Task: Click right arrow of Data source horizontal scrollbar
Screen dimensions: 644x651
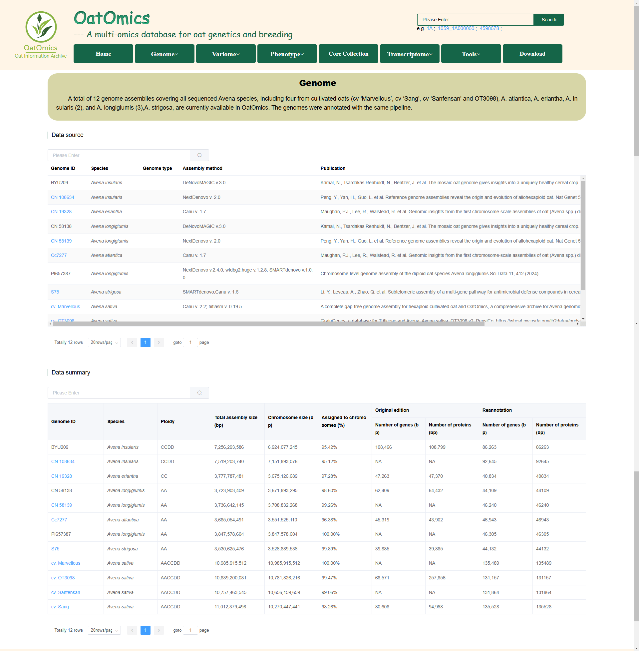Action: pyautogui.click(x=578, y=324)
